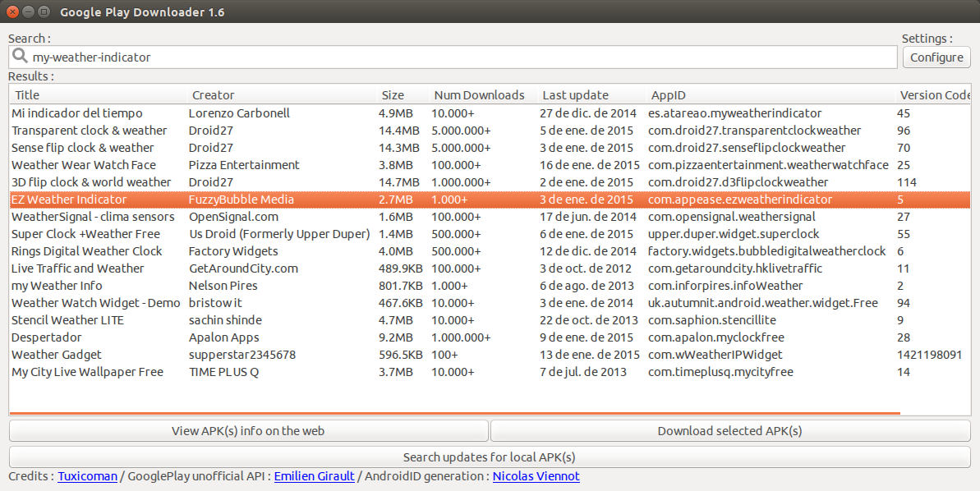Select the EZ Weather Indicator row

click(490, 200)
